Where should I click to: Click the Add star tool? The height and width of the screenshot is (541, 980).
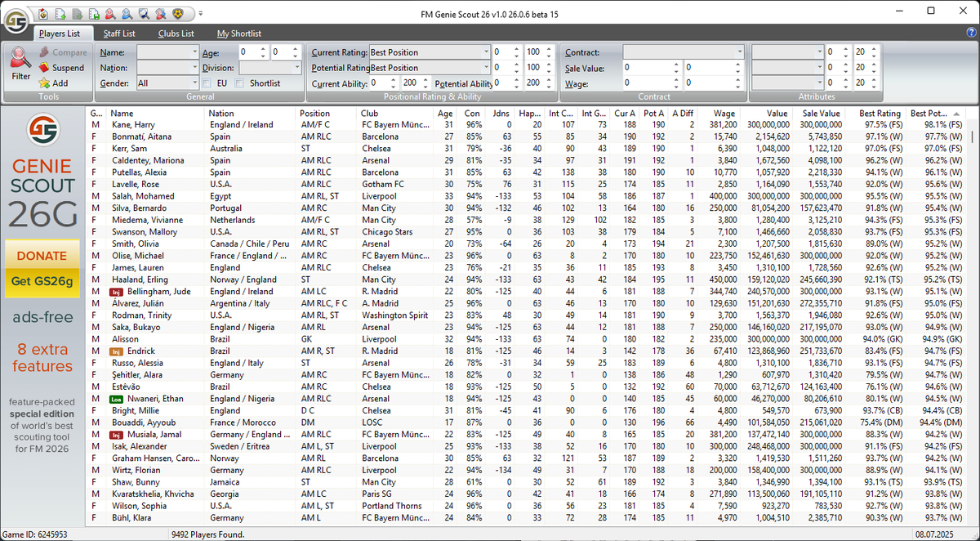(x=53, y=83)
